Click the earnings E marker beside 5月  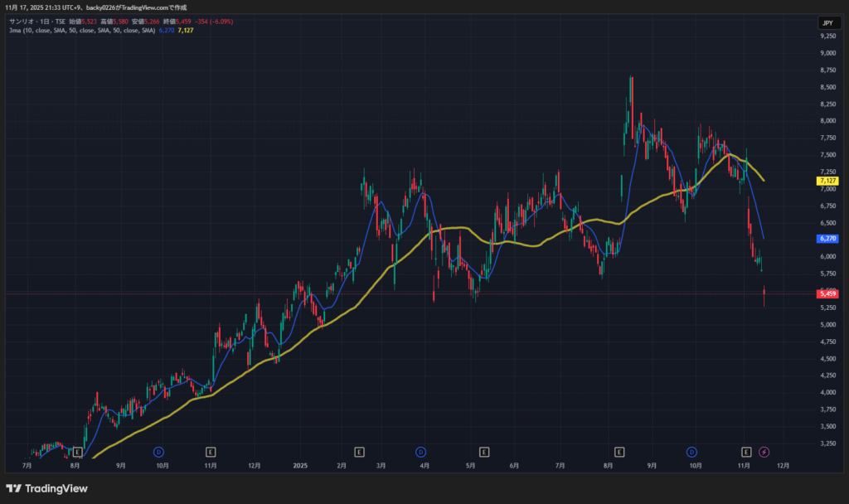click(484, 452)
